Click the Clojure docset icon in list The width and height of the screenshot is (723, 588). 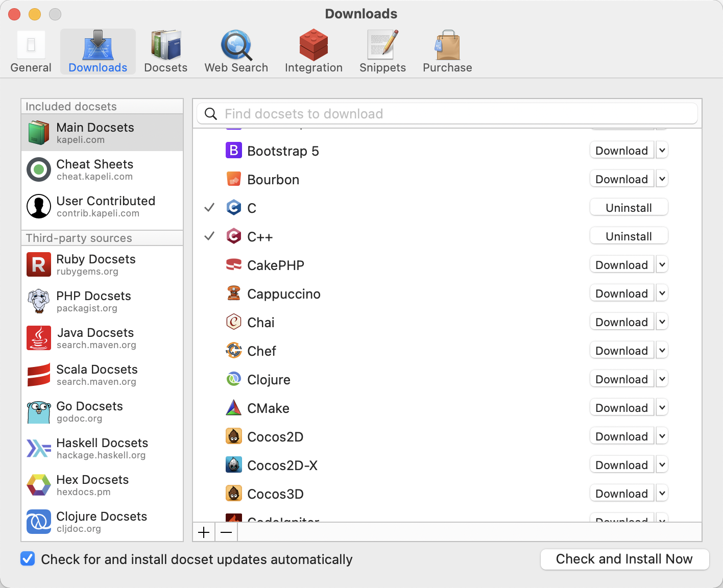234,379
